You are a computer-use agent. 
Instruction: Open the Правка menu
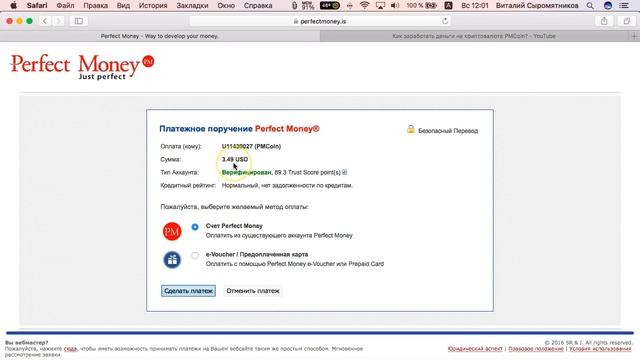click(x=96, y=6)
